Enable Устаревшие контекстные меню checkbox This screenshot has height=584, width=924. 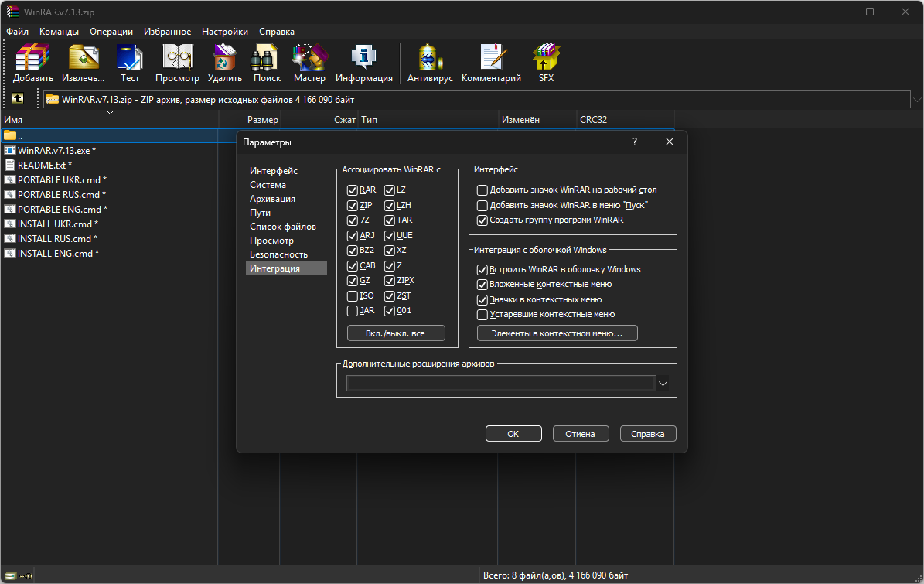pos(482,315)
